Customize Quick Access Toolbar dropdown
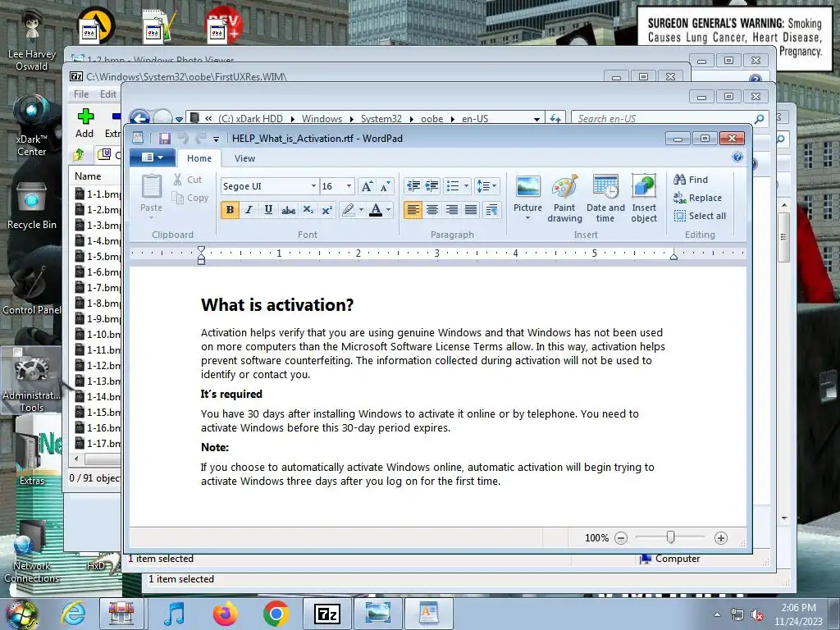The height and width of the screenshot is (630, 840). (216, 139)
